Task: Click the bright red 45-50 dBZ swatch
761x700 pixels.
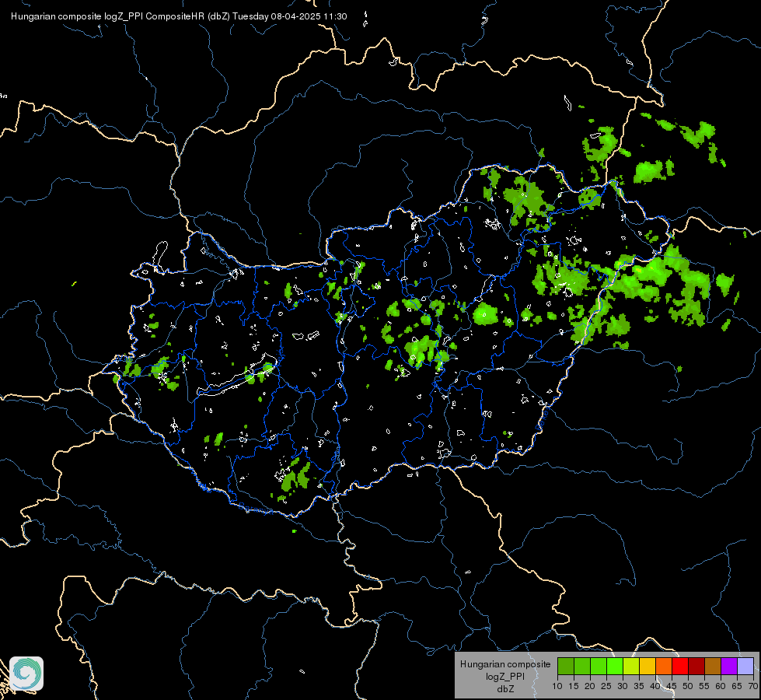Action: point(680,666)
